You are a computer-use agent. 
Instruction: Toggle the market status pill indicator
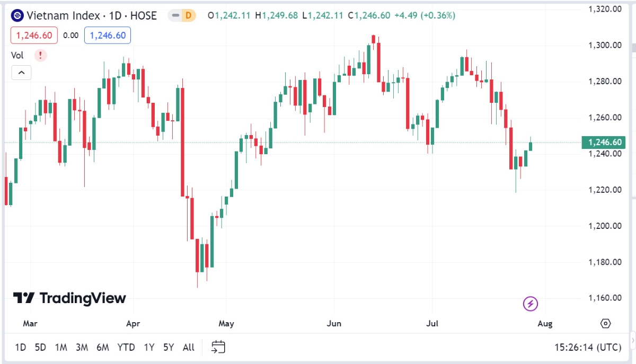(175, 15)
